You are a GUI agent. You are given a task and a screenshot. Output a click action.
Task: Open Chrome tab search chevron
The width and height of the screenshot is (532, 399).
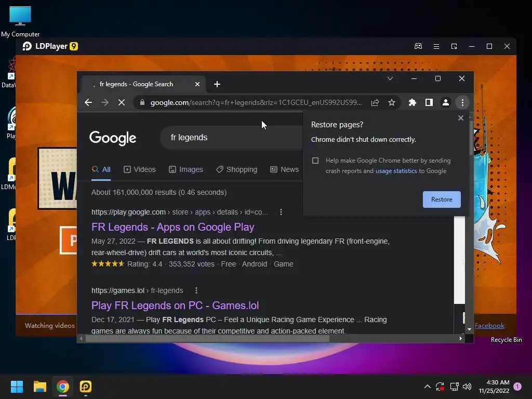coord(390,79)
